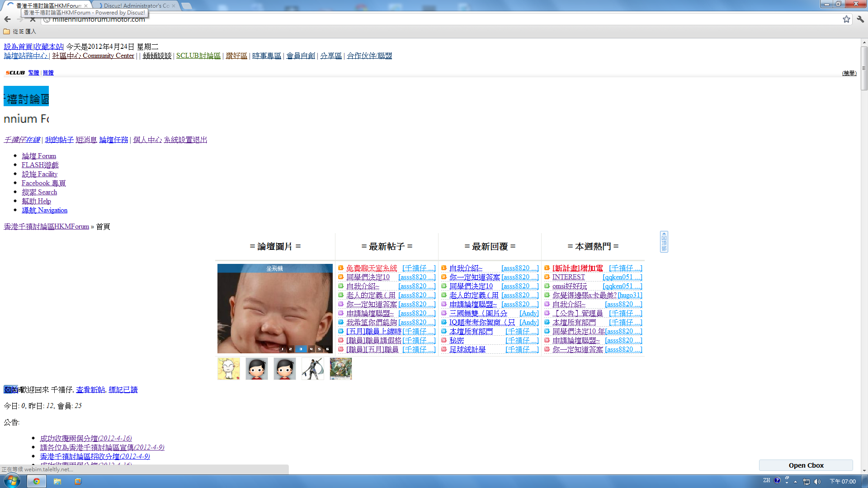Open the 導航 Navigation menu item

coord(44,210)
